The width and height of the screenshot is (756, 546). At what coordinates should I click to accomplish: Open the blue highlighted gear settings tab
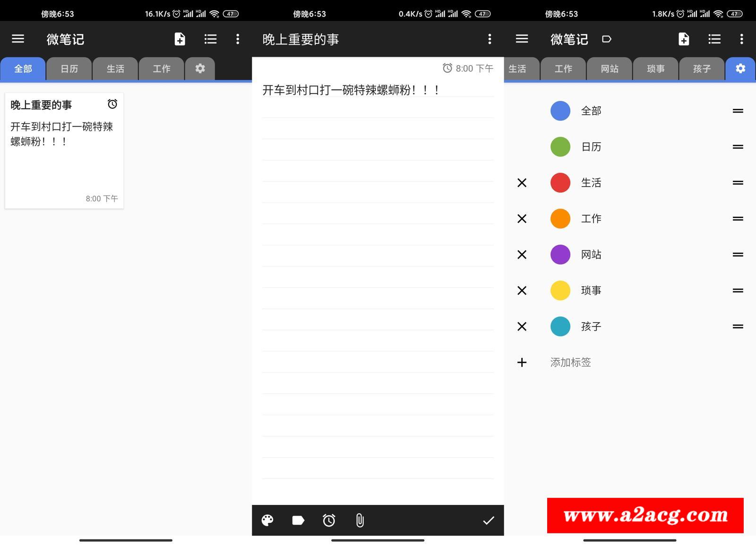pyautogui.click(x=740, y=69)
